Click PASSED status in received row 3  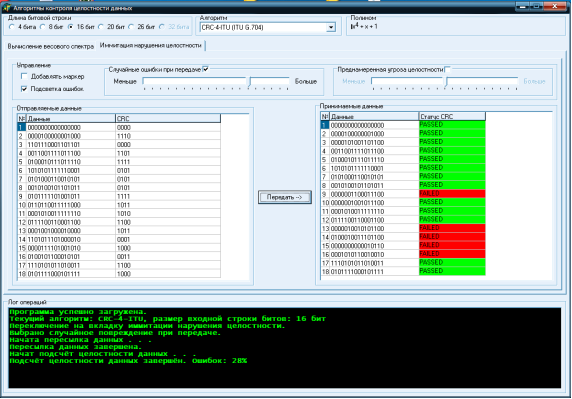pyautogui.click(x=452, y=142)
